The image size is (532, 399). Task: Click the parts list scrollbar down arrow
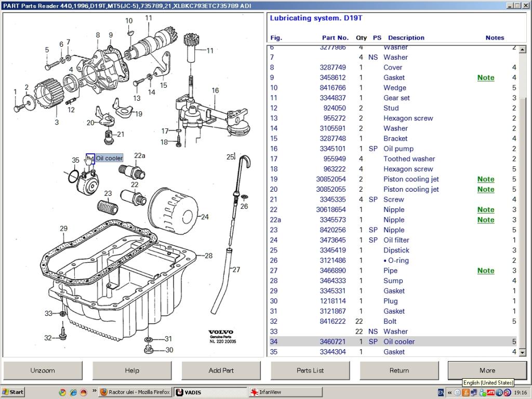tap(522, 353)
